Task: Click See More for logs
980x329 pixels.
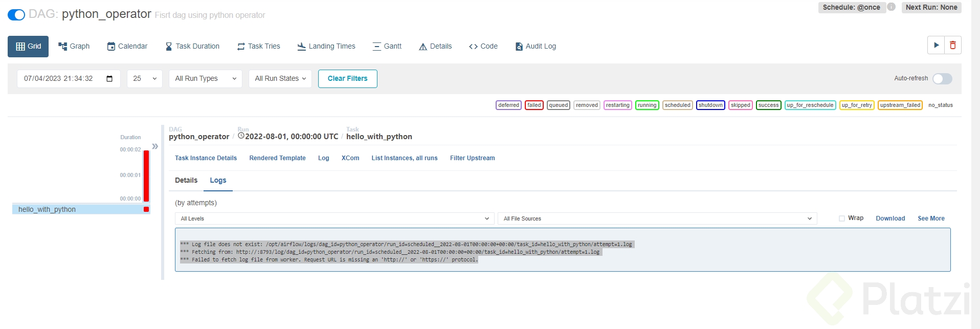Action: [931, 218]
